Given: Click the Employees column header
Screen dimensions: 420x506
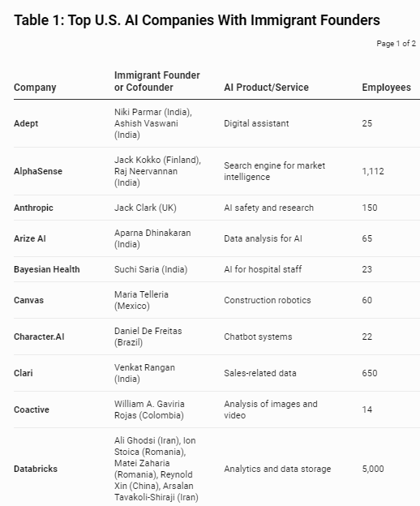Looking at the screenshot, I should click(386, 87).
